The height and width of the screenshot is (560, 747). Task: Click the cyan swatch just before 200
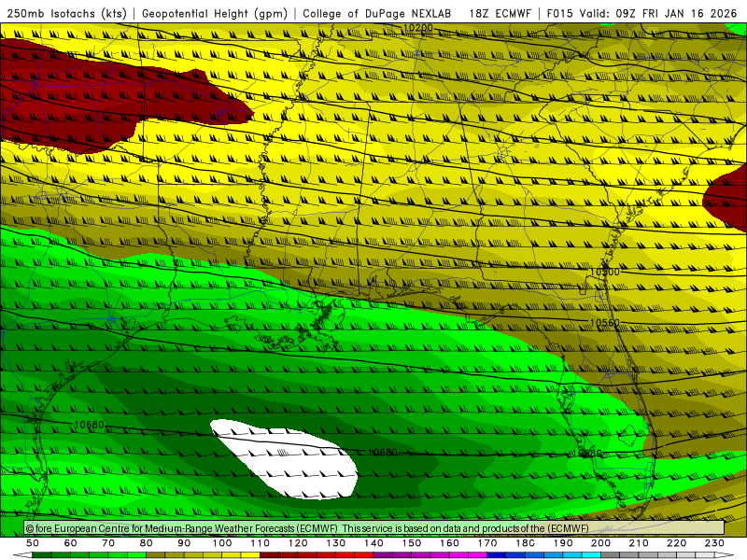pyautogui.click(x=591, y=554)
